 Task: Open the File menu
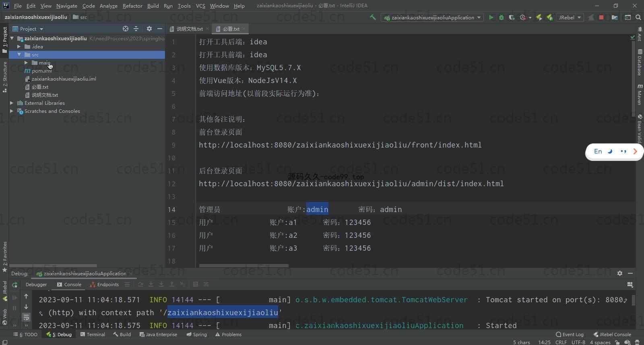click(x=18, y=6)
